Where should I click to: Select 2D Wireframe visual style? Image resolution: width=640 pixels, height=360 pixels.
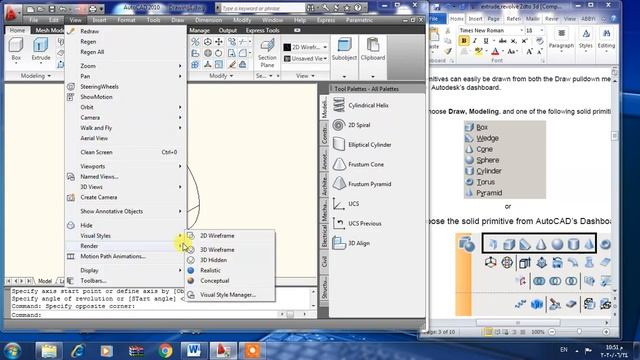pos(230,236)
